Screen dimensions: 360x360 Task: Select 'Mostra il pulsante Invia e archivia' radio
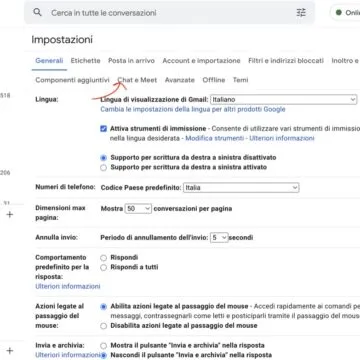coord(104,346)
